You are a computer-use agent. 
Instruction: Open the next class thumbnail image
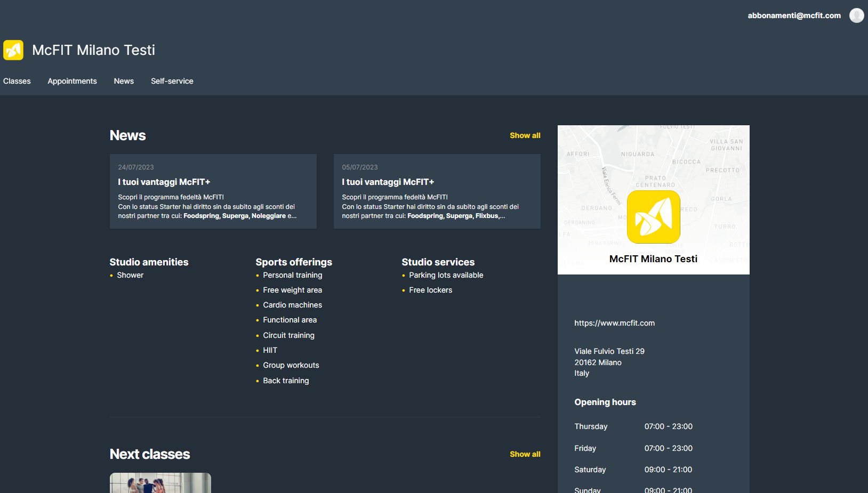tap(160, 483)
